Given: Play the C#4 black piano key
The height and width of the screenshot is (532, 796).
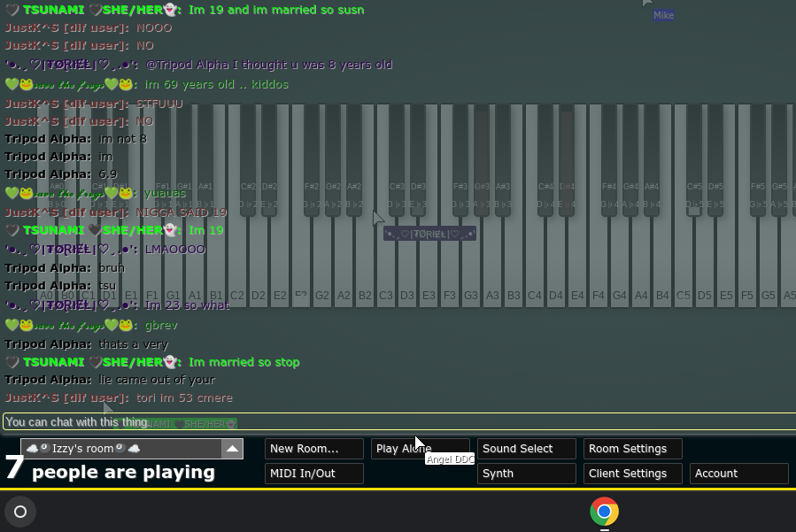Looking at the screenshot, I should click(545, 160).
